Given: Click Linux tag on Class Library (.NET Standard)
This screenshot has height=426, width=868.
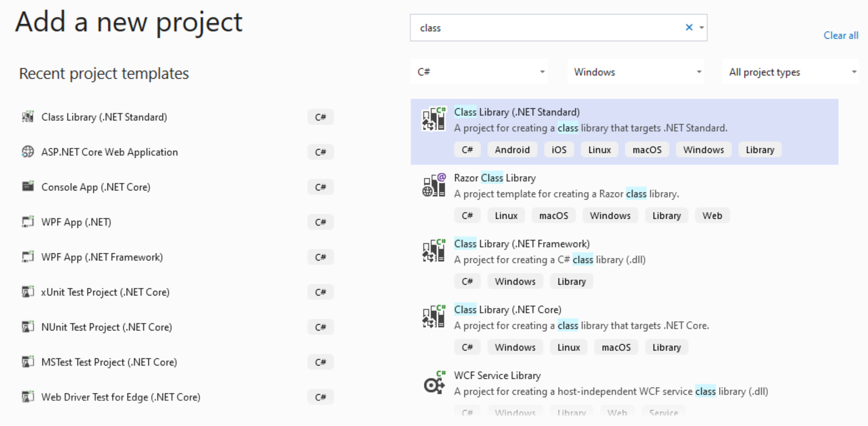Looking at the screenshot, I should [x=600, y=150].
